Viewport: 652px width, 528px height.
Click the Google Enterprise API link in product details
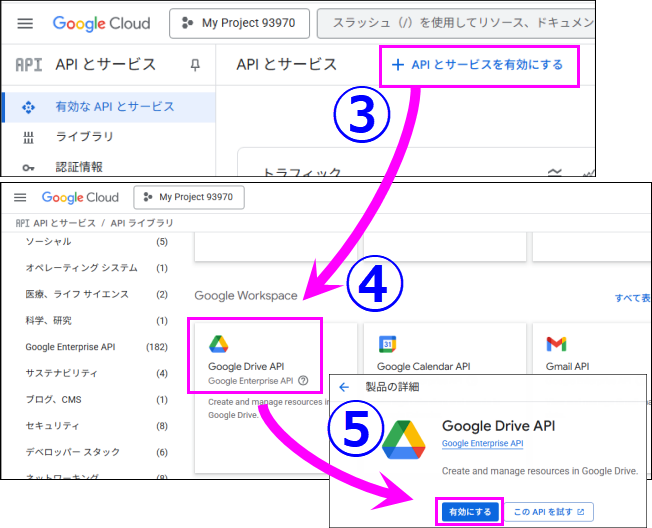tap(482, 443)
